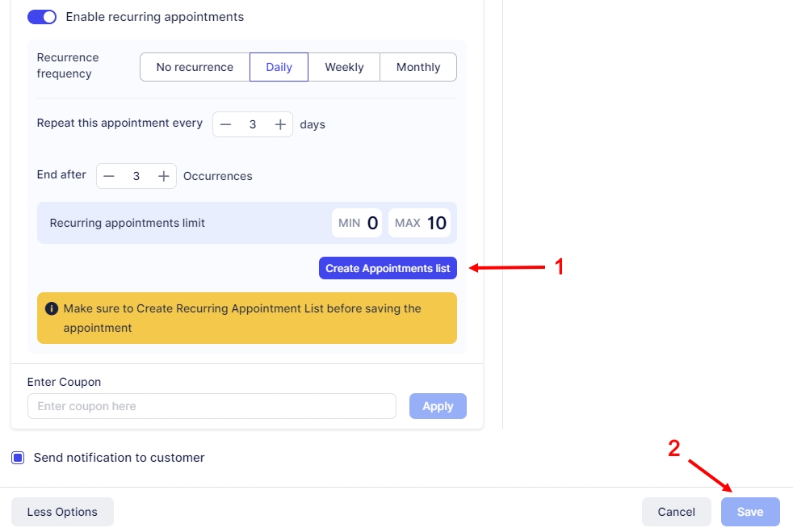Screen dimensions: 793x532
Task: Apply the entered coupon
Action: 438,406
